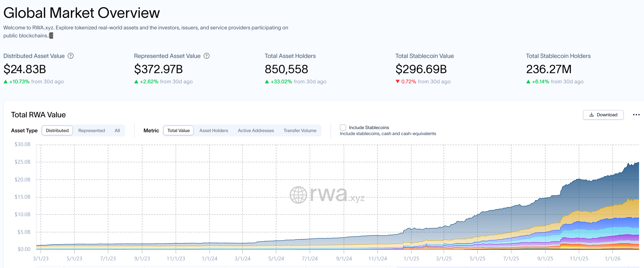Image resolution: width=644 pixels, height=268 pixels.
Task: Click the Download button
Action: tap(603, 115)
